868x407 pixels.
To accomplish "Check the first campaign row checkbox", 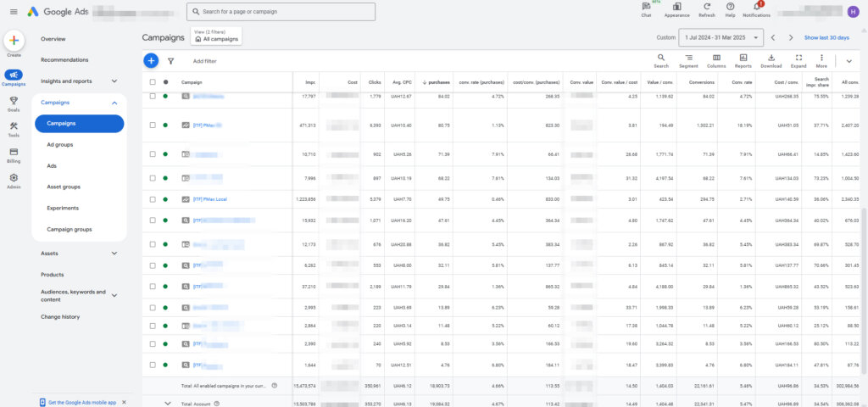I will 153,97.
